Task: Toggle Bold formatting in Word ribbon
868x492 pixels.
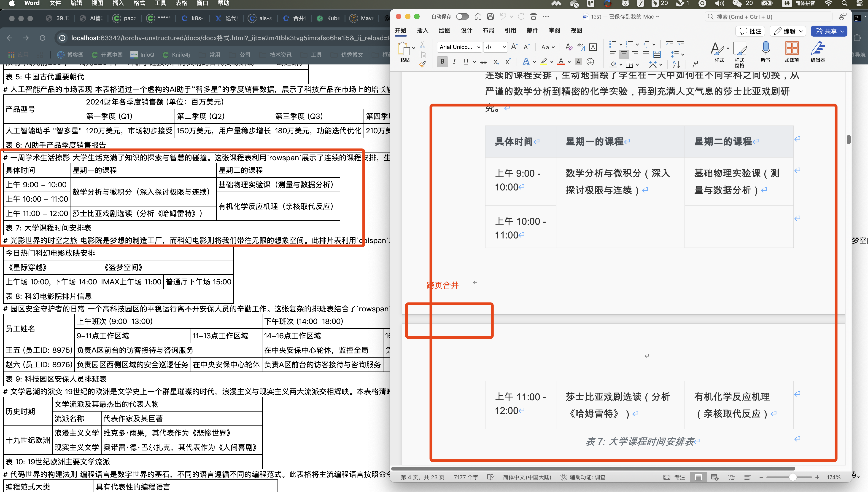Action: [x=442, y=61]
